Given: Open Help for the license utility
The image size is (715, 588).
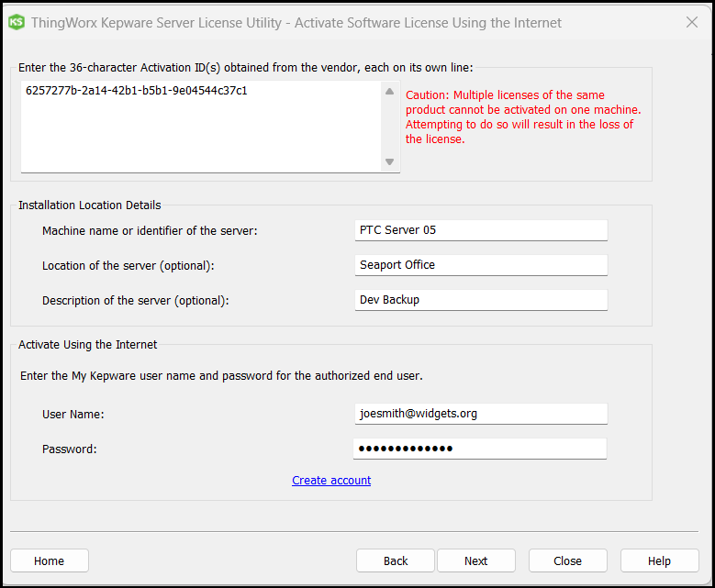Looking at the screenshot, I should click(659, 560).
